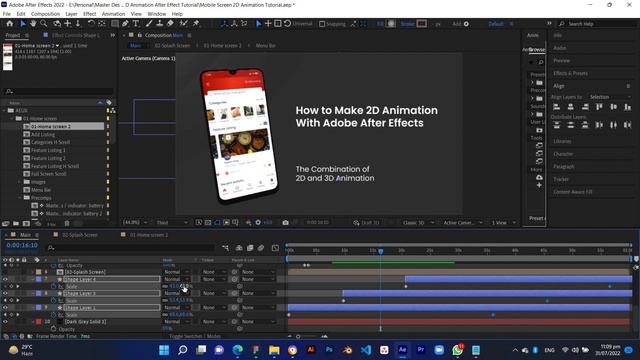Select the Clone Stamp tool
The height and width of the screenshot is (360, 640).
click(160, 24)
